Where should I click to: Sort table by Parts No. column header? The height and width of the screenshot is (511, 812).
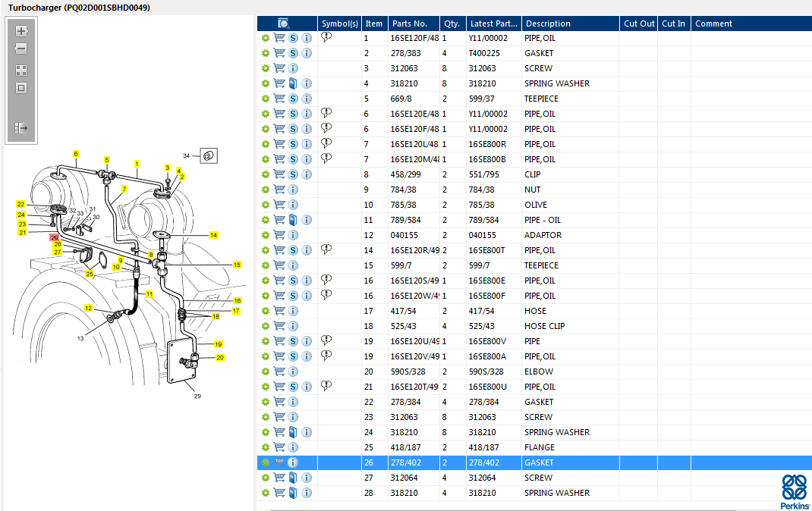point(410,24)
